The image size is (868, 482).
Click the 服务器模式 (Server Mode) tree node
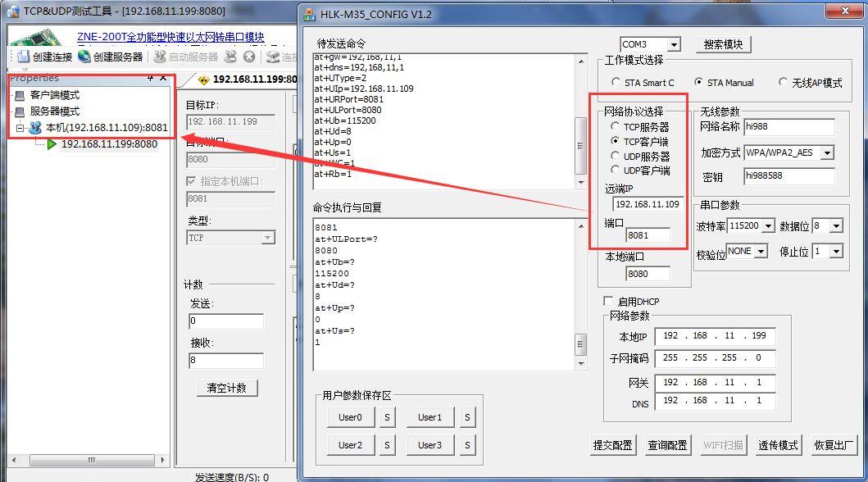54,111
